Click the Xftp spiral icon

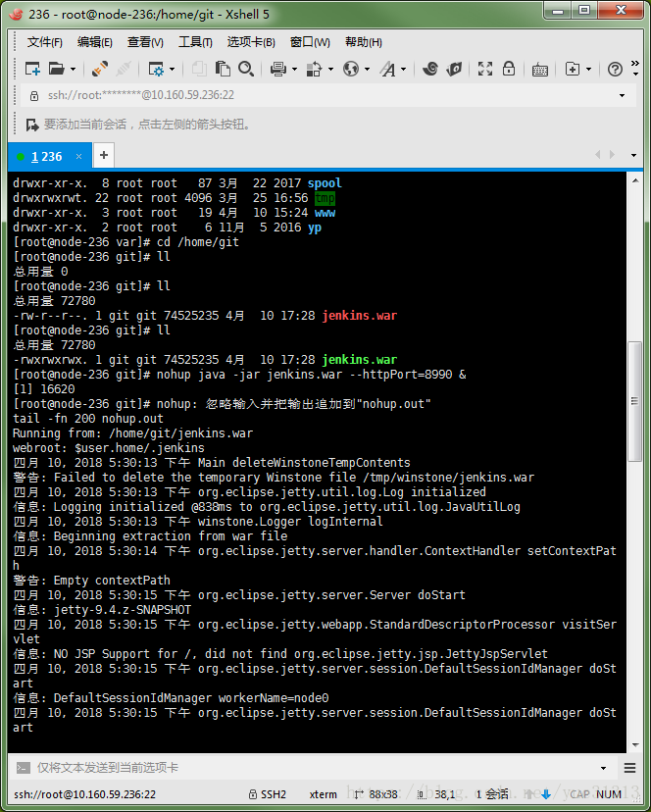point(429,69)
